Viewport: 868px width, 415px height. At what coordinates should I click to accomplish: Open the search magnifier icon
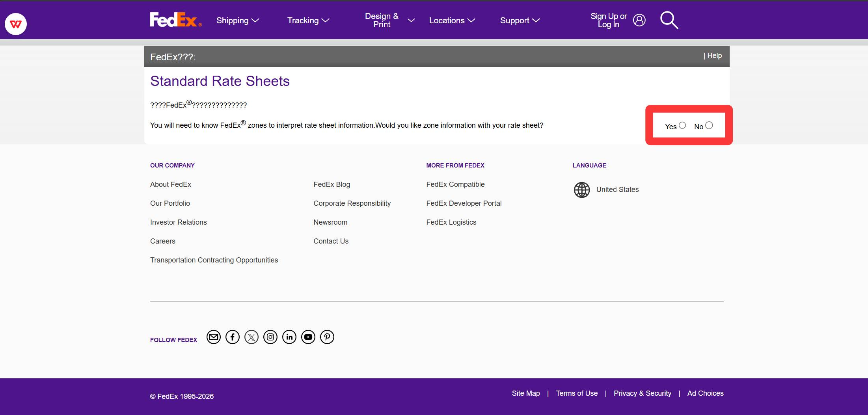point(669,20)
